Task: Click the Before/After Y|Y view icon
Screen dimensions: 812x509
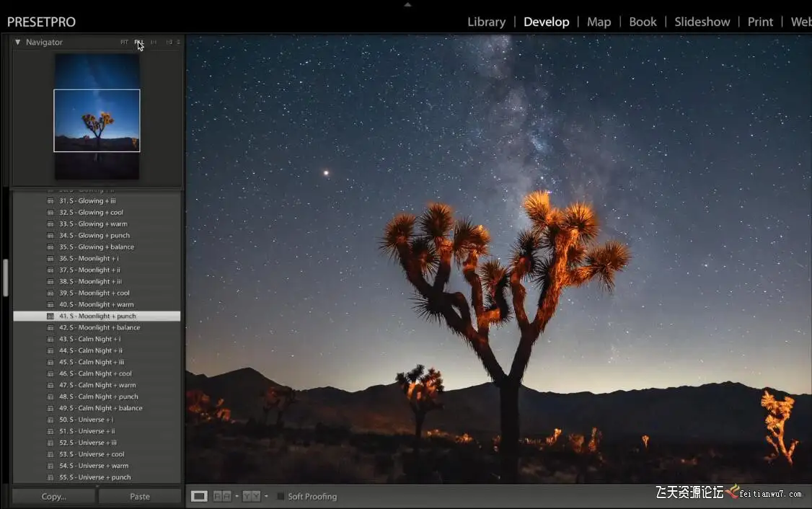Action: pyautogui.click(x=251, y=496)
